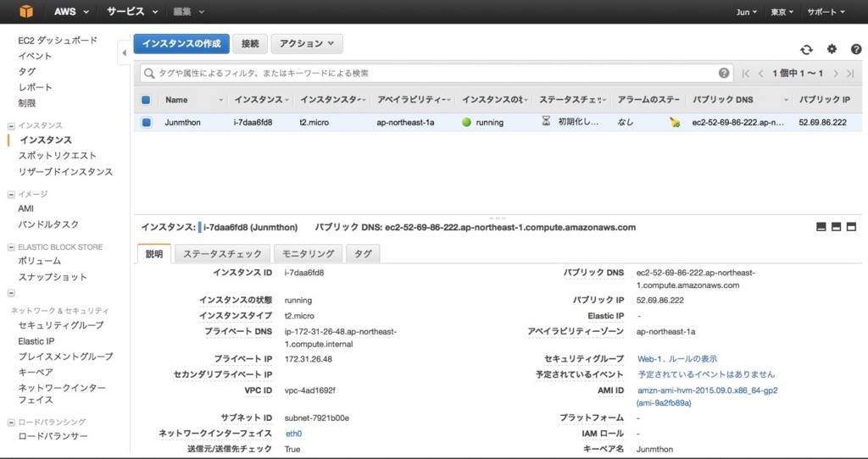868x459 pixels.
Task: Open the AWS dropdown menu
Action: coord(71,12)
